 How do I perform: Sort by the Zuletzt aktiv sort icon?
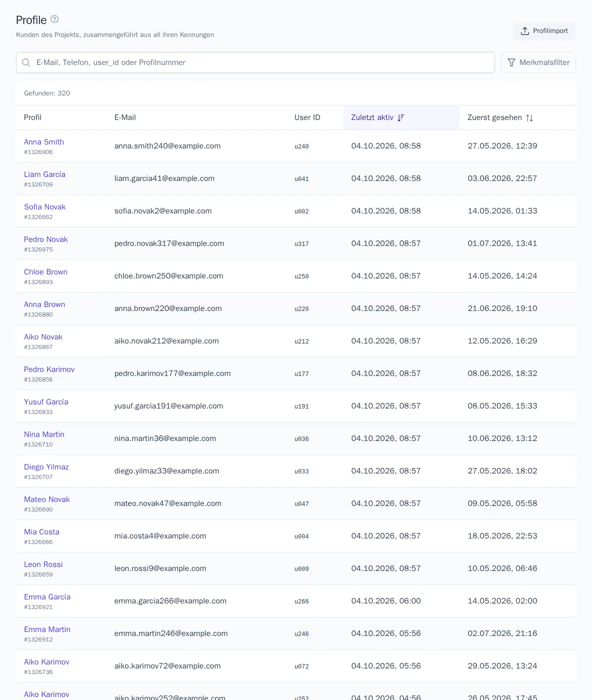[x=401, y=117]
